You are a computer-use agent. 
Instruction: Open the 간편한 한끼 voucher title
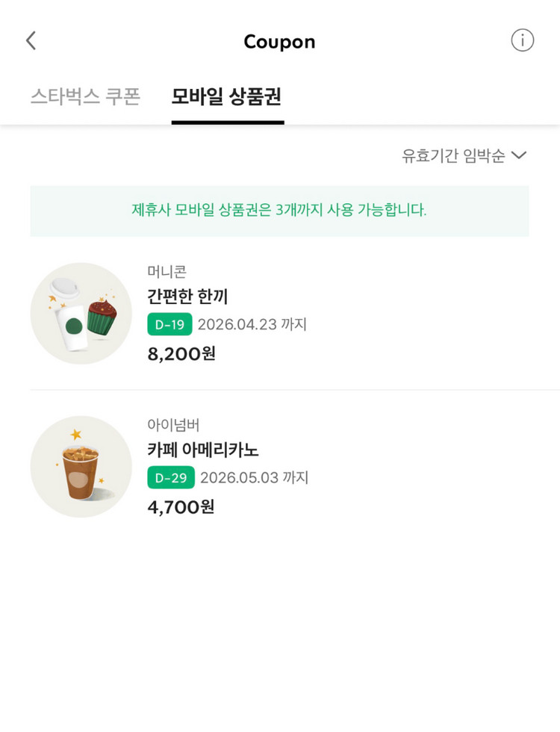(187, 297)
